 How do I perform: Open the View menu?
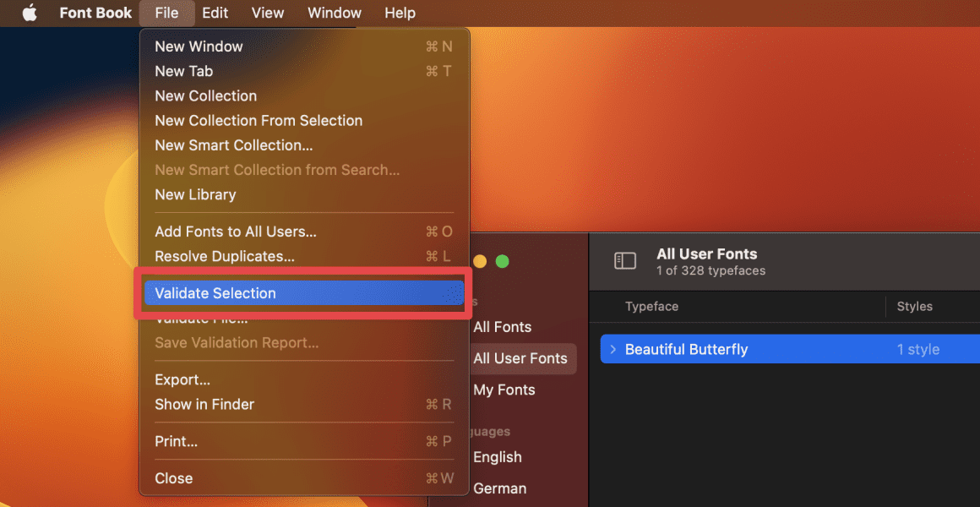click(x=267, y=13)
